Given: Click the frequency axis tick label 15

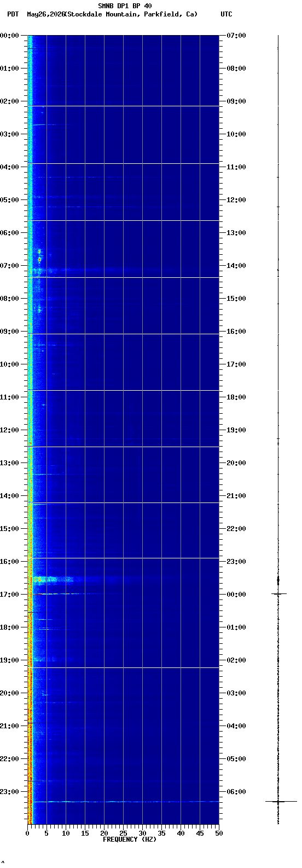Looking at the screenshot, I should tap(85, 833).
